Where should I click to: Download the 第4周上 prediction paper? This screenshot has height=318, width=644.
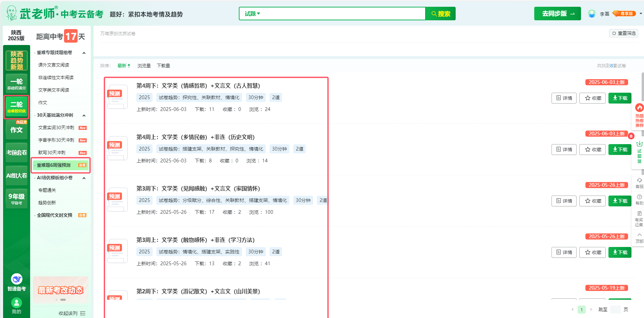point(620,150)
